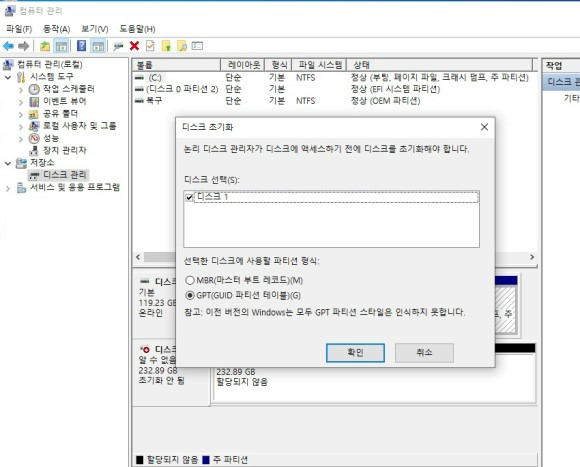
Task: Click the horizontal scrollbar right arrow
Action: [x=532, y=257]
